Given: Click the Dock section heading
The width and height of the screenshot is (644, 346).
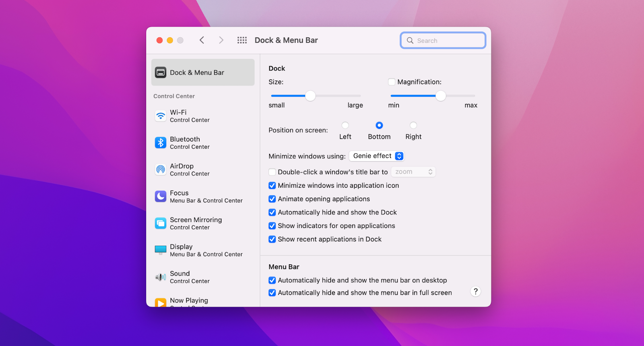Looking at the screenshot, I should click(277, 68).
